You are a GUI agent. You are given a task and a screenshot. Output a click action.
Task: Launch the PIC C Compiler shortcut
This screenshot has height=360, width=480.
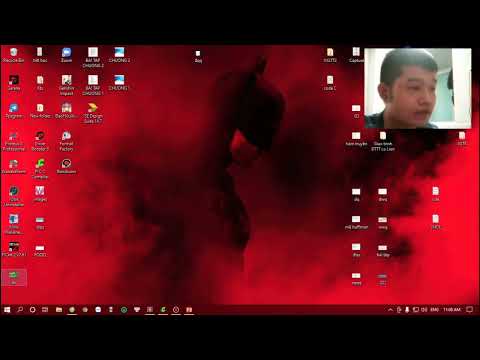40,169
